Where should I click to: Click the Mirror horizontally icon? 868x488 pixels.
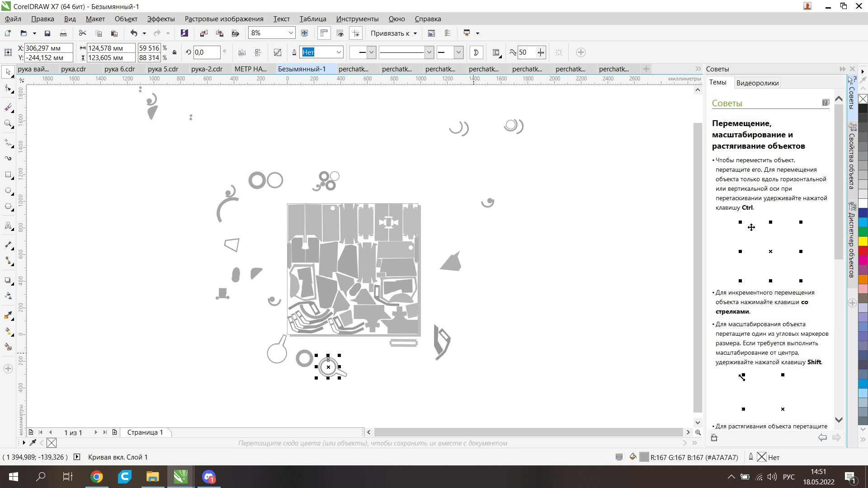click(242, 52)
